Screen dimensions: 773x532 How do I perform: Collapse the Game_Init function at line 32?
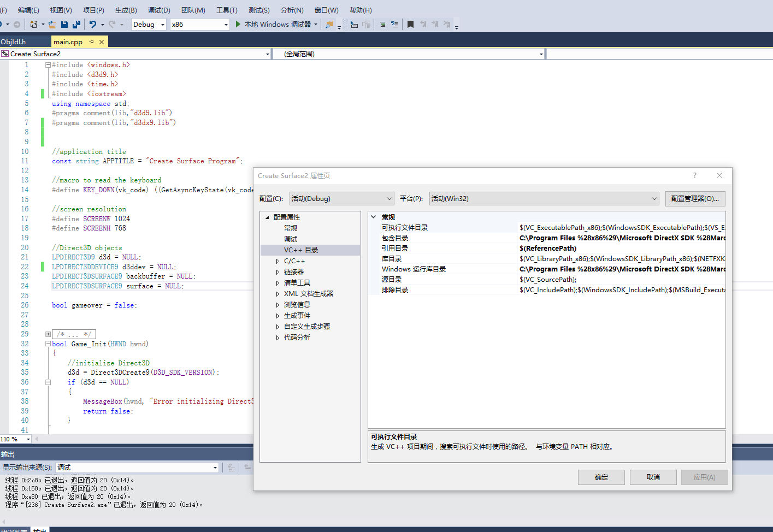click(x=48, y=344)
